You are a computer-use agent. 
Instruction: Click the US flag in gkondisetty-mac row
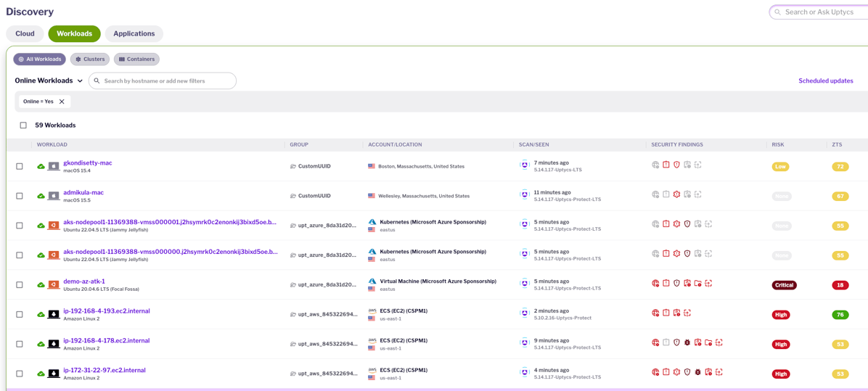click(x=372, y=166)
